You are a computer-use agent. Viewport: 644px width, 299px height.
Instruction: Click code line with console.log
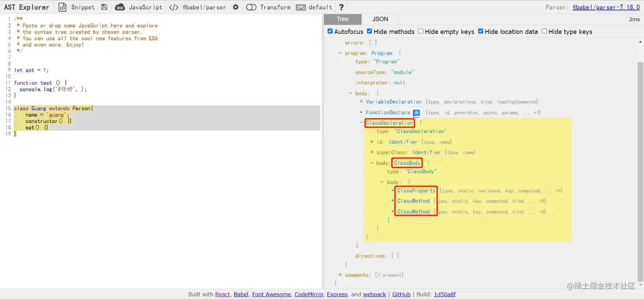(53, 89)
